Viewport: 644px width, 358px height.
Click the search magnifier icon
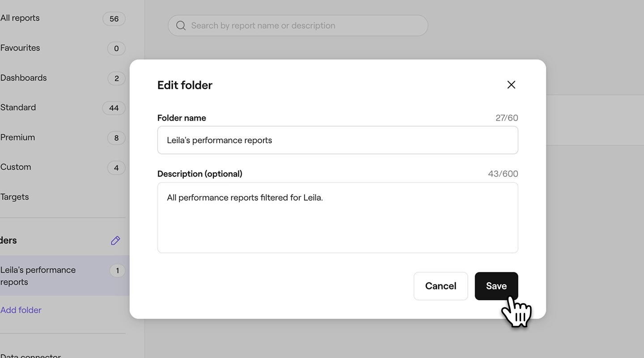click(181, 26)
